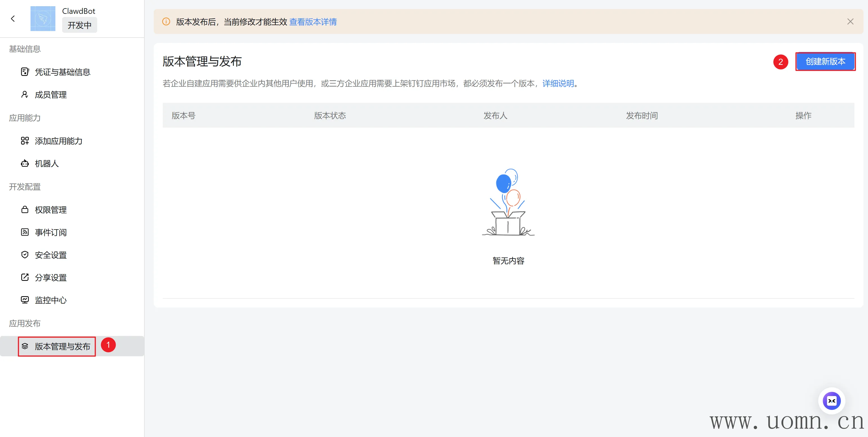Screen dimensions: 868x437
Task: Click the 安全设置 shield icon
Action: (25, 255)
